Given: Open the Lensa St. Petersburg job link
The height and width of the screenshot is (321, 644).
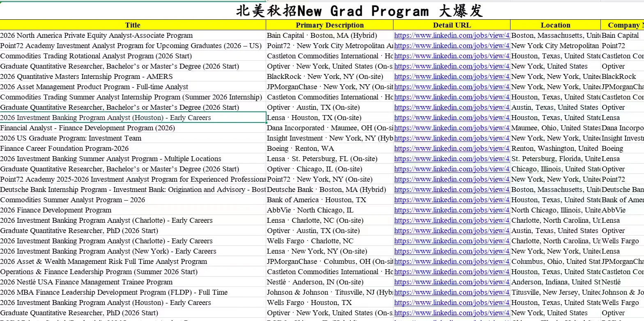Looking at the screenshot, I should pyautogui.click(x=452, y=159).
